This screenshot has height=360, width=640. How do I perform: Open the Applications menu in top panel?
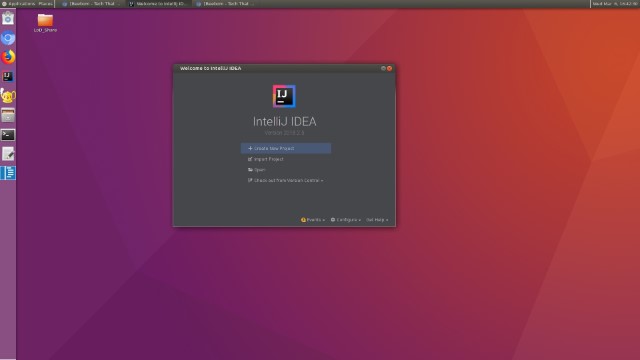19,4
